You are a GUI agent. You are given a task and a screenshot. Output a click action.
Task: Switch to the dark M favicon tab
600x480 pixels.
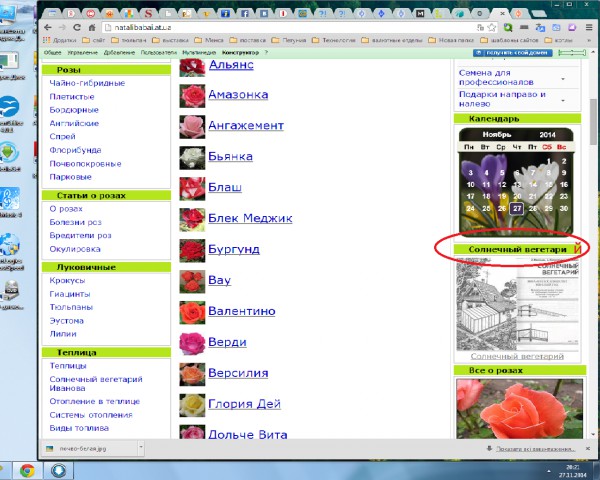pos(420,14)
